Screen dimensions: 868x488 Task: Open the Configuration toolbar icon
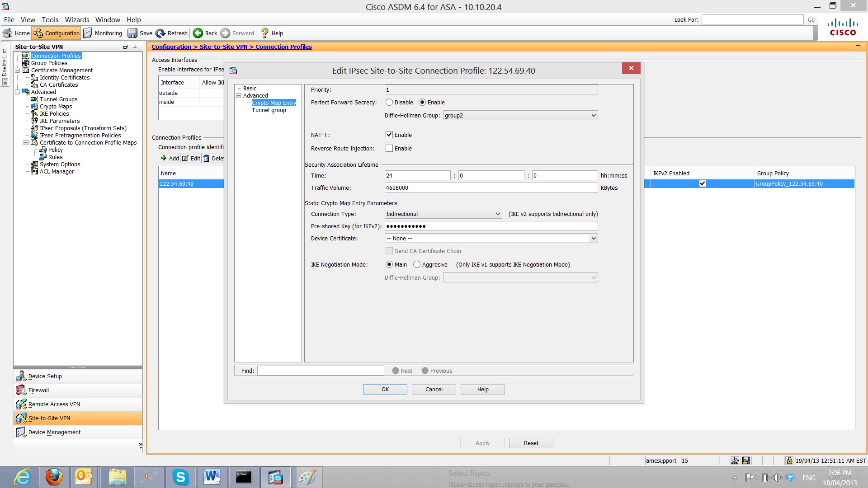coord(38,33)
